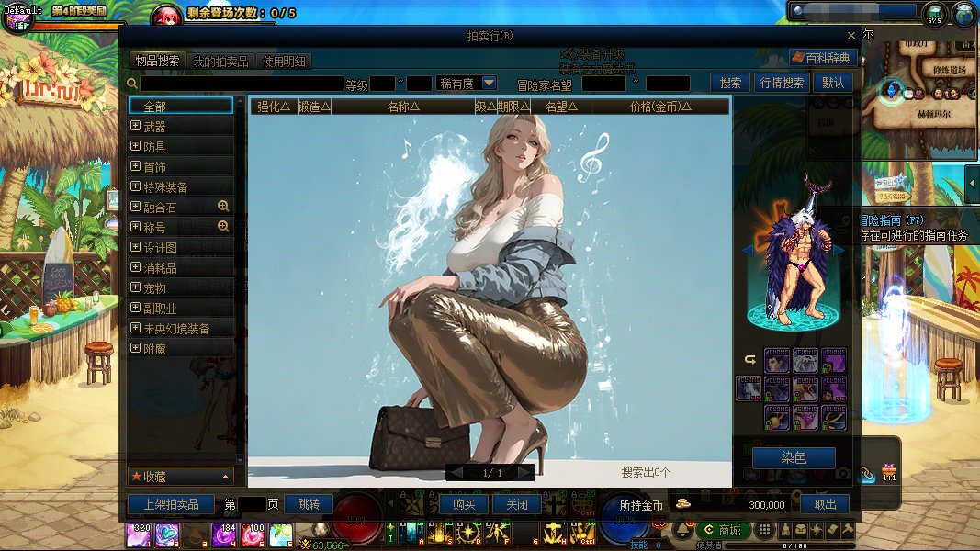Select the necklace avatar slot in the bottom row
The image size is (980, 551).
[x=834, y=418]
